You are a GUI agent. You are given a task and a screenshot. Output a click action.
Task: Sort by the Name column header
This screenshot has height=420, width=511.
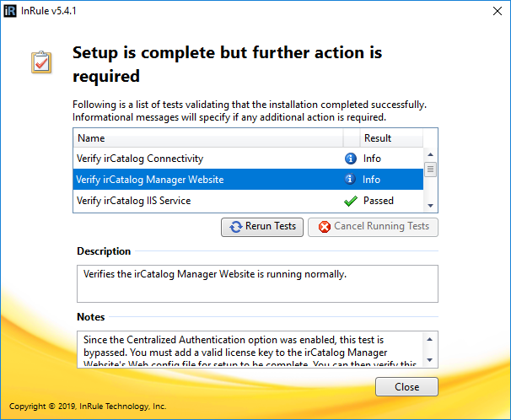coord(208,138)
